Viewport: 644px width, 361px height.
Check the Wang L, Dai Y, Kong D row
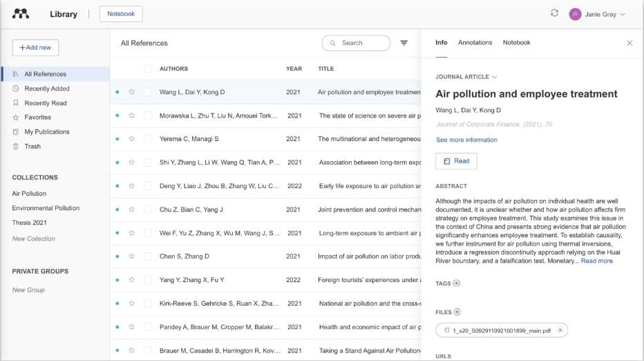[147, 92]
